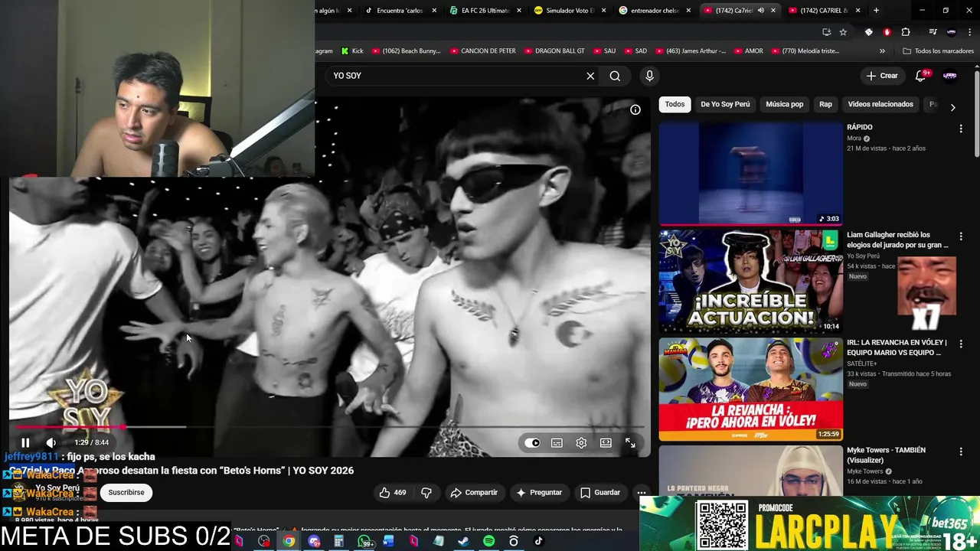Show more filter chips with arrow
The width and height of the screenshot is (980, 551).
click(952, 107)
